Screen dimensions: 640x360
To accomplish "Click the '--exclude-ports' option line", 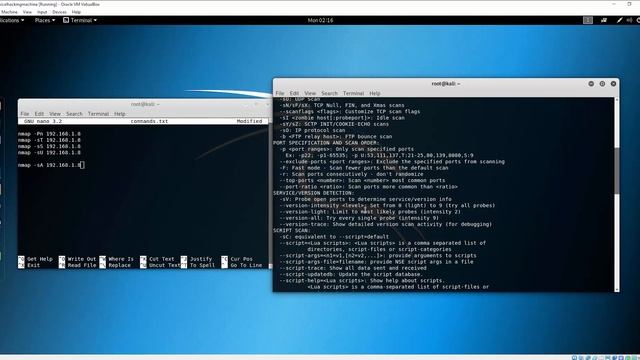I will click(392, 162).
